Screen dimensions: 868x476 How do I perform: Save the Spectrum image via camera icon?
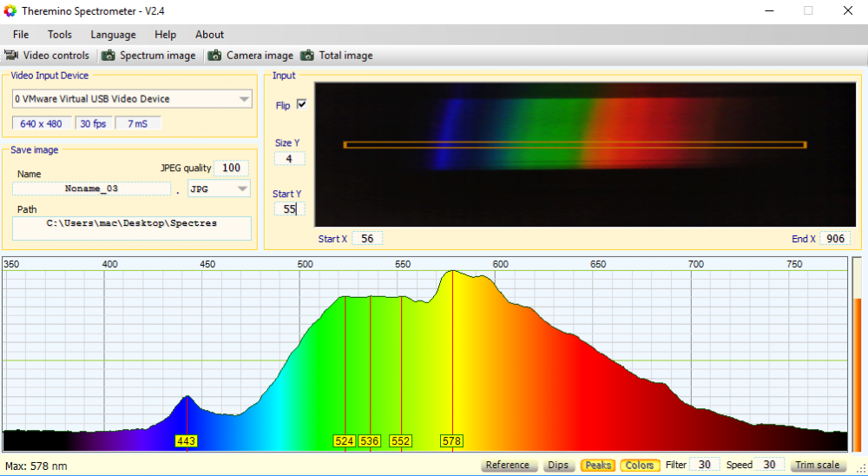pyautogui.click(x=148, y=56)
